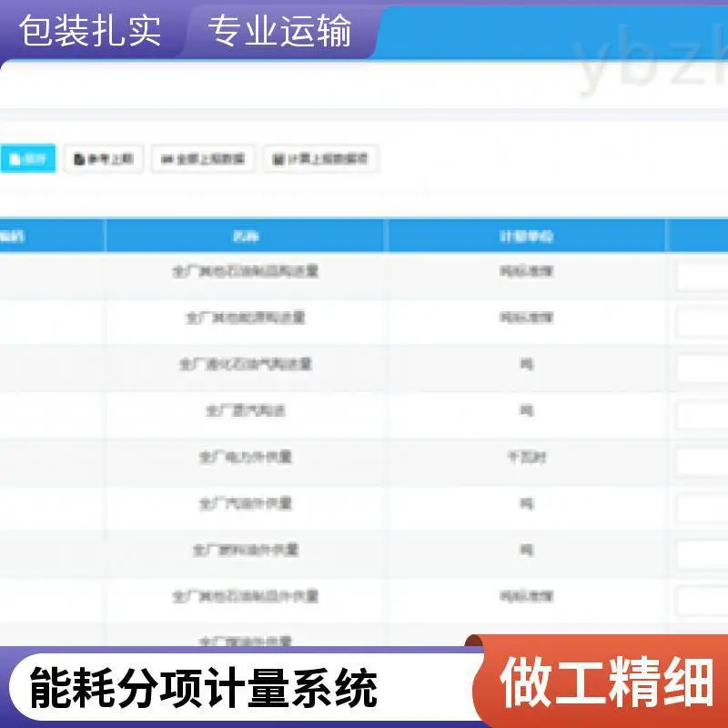Screen dimensions: 728x728
Task: Click value input for 全厂其他能源购进量
Action: [x=702, y=323]
